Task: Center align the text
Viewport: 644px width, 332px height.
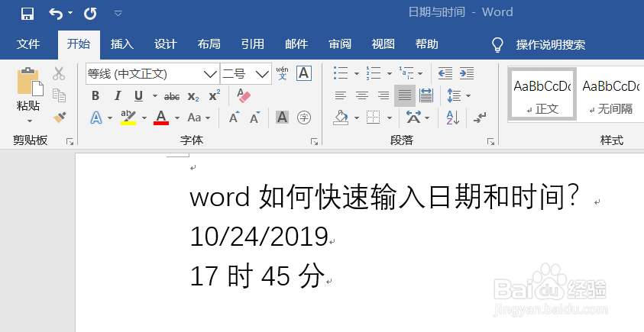Action: (362, 96)
